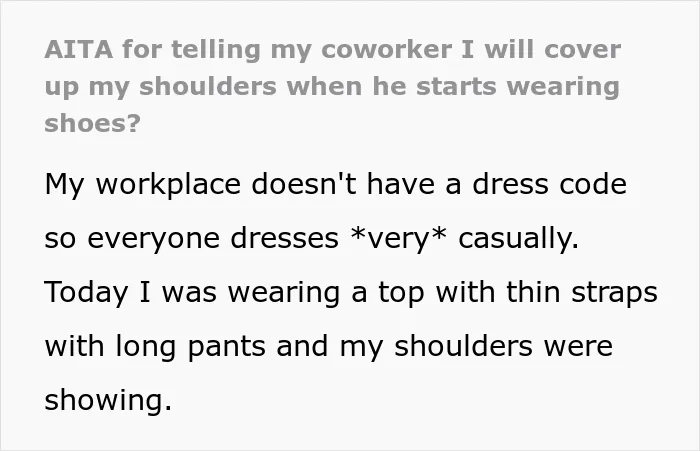
Task: Select the word "coworker" in the title
Action: (x=386, y=50)
